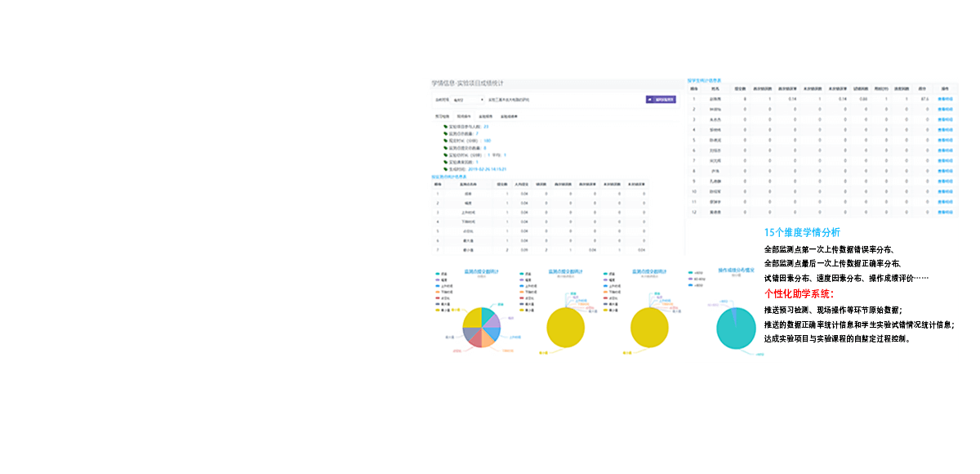The width and height of the screenshot is (980, 474).
Task: Switch to the last tab in the tab row
Action: 509,117
